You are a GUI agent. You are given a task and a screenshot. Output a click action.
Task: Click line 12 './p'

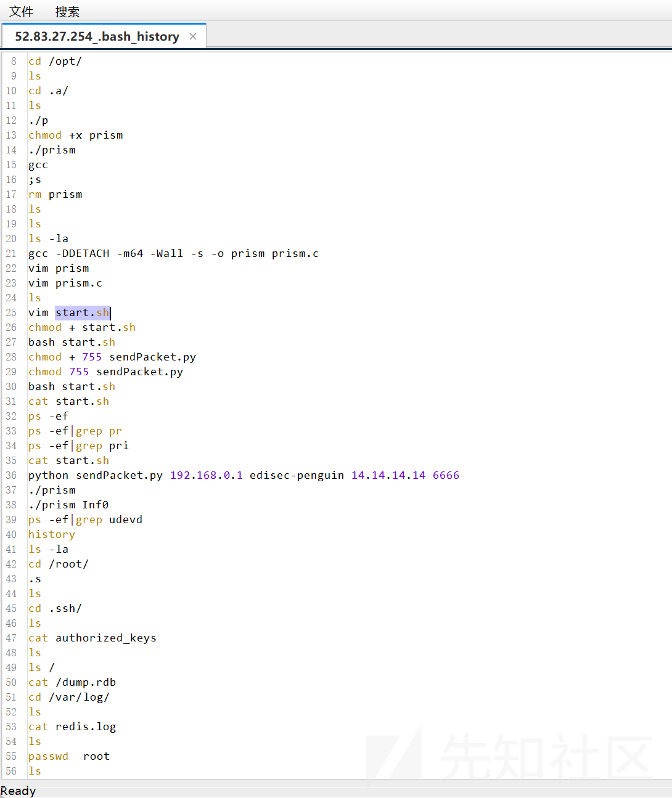click(x=38, y=120)
